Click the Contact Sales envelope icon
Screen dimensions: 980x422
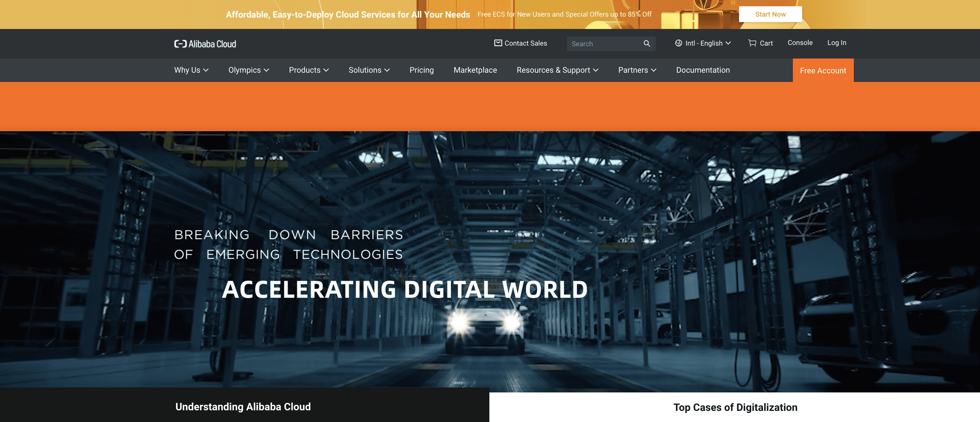[x=498, y=43]
